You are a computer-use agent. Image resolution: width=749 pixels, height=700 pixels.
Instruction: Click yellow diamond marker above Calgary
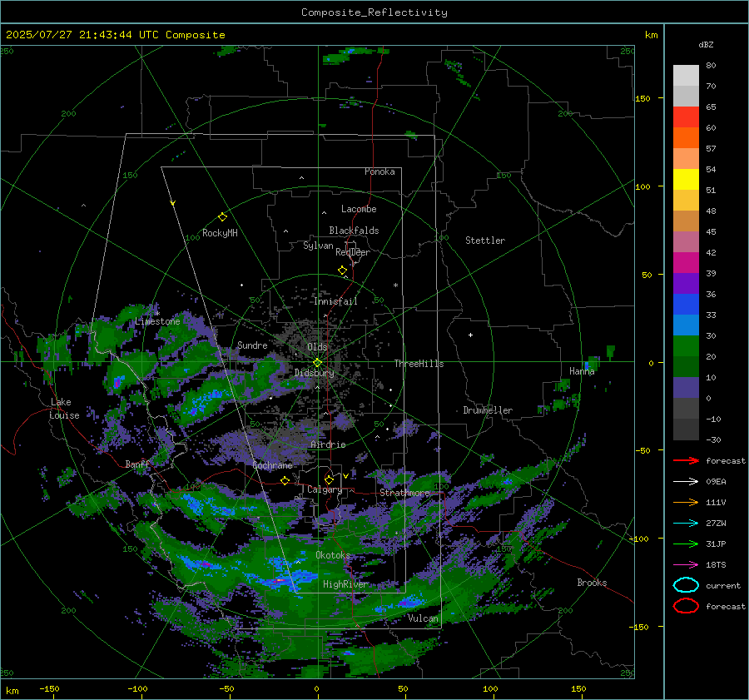[329, 479]
